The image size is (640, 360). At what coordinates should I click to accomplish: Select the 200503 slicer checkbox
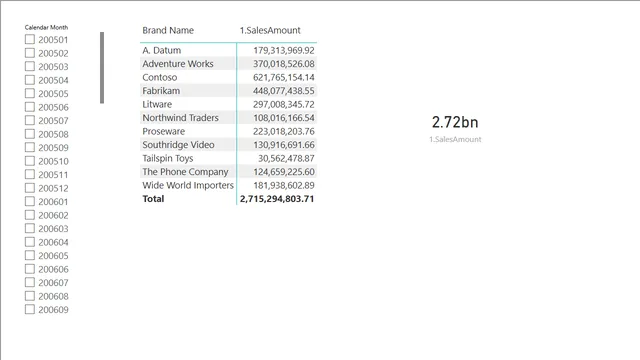coord(30,66)
